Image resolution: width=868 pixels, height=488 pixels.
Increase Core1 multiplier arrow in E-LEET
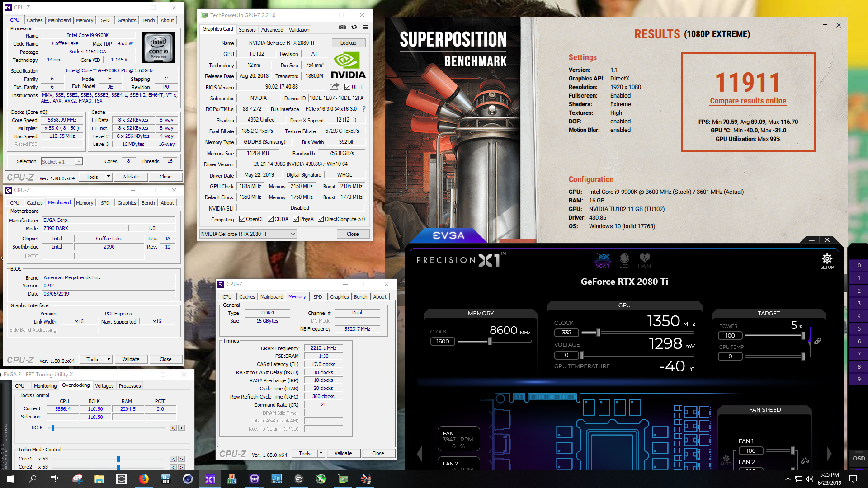[181, 459]
